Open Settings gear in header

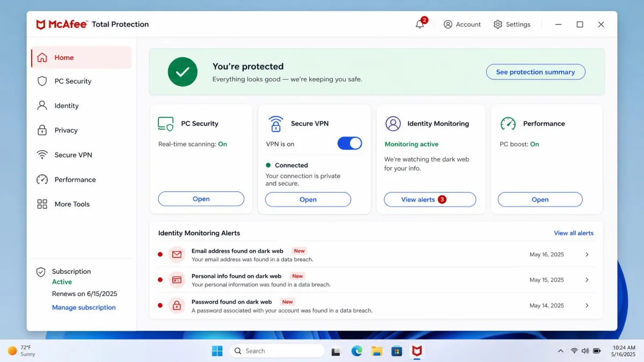pyautogui.click(x=512, y=24)
